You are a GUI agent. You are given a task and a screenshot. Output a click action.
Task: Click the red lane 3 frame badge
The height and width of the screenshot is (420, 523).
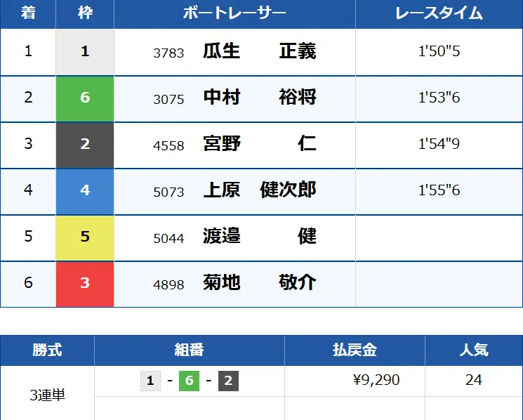pos(85,284)
